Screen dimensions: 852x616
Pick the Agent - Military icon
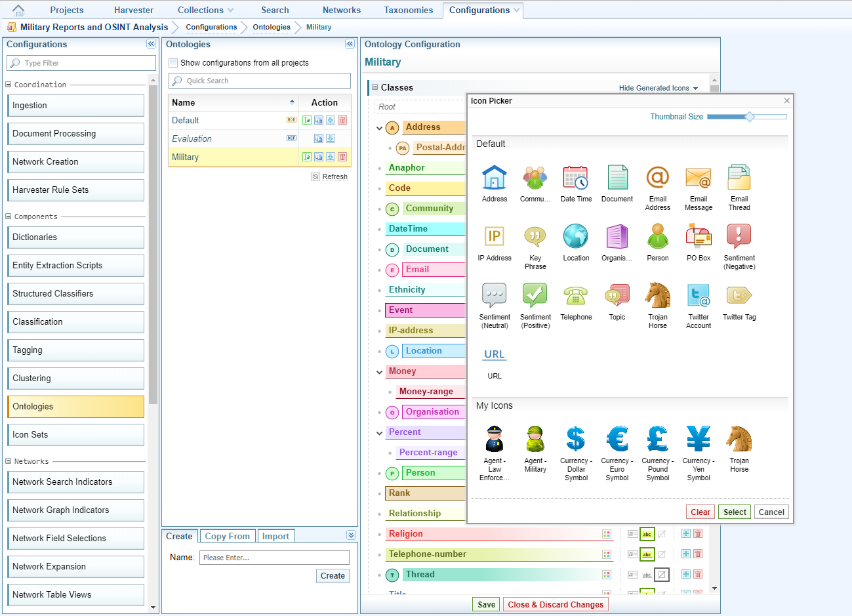535,439
